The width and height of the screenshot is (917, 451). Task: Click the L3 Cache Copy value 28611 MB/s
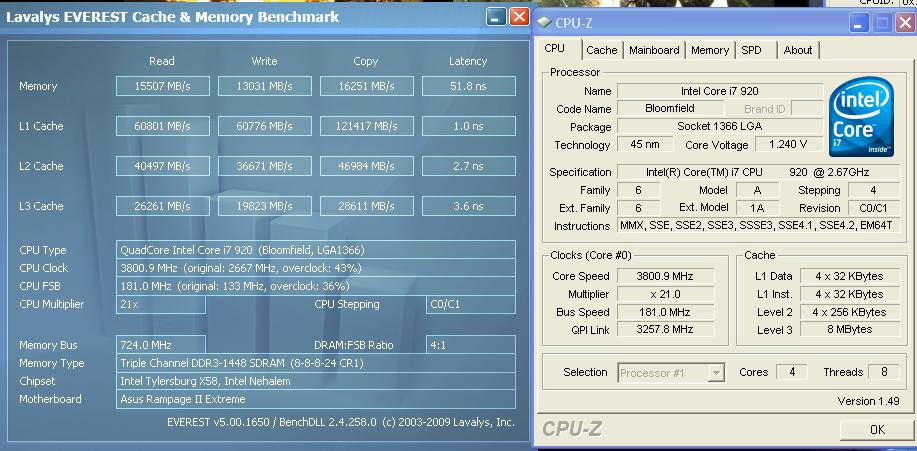[x=367, y=206]
